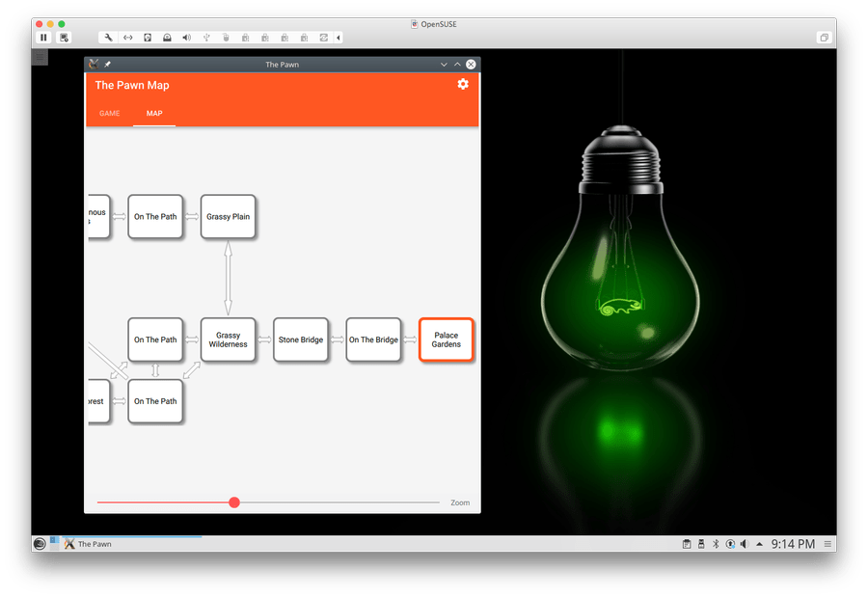Collapse the VM toolbar with left arrow
The height and width of the screenshot is (597, 868).
pyautogui.click(x=339, y=38)
